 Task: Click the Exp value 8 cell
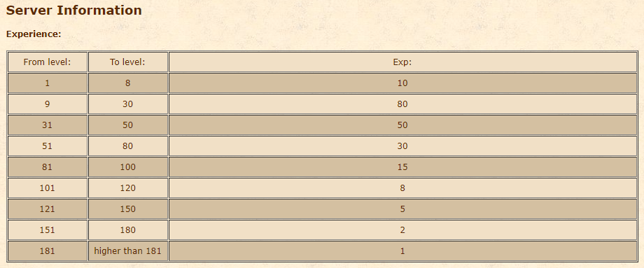coord(402,188)
